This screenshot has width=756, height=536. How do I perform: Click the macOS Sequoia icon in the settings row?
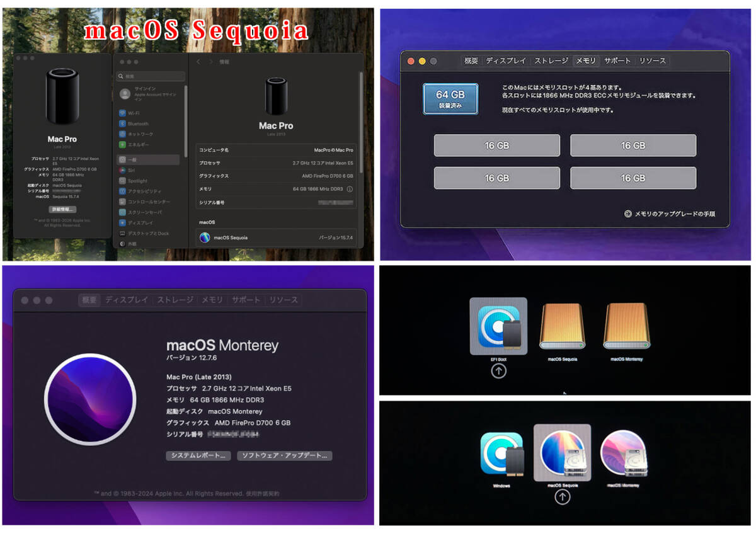(x=205, y=237)
